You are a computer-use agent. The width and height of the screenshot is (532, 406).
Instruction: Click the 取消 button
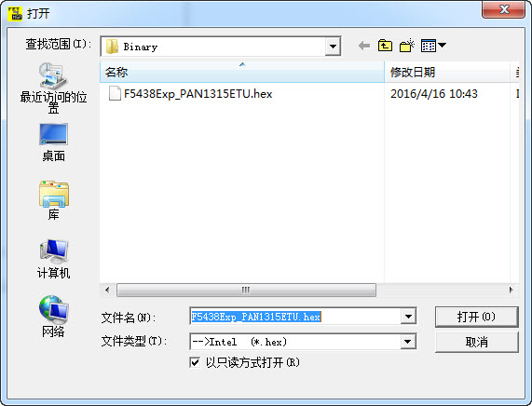tap(477, 342)
